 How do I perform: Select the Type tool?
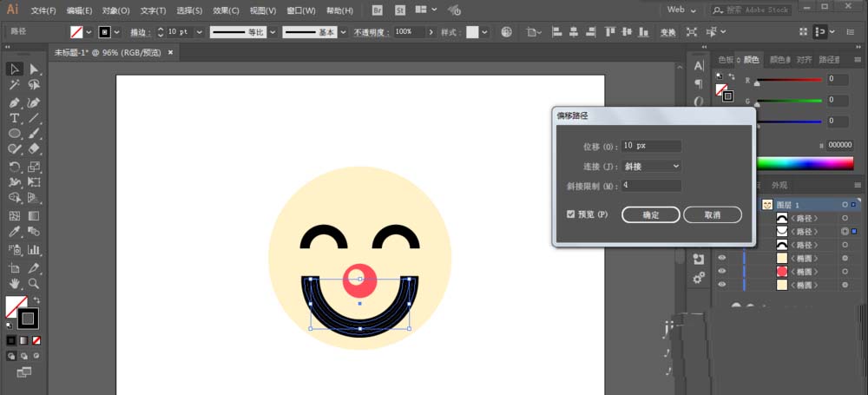coord(15,117)
